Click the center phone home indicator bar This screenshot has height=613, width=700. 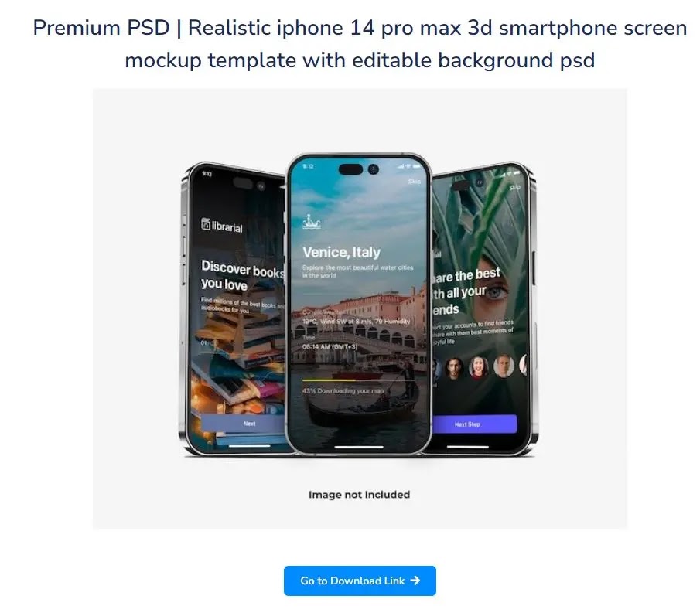359,446
